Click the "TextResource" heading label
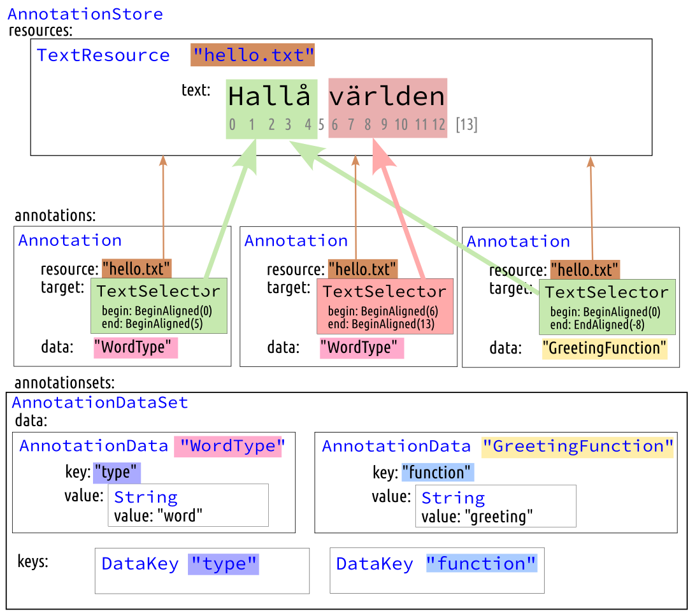The image size is (688, 616). point(103,55)
